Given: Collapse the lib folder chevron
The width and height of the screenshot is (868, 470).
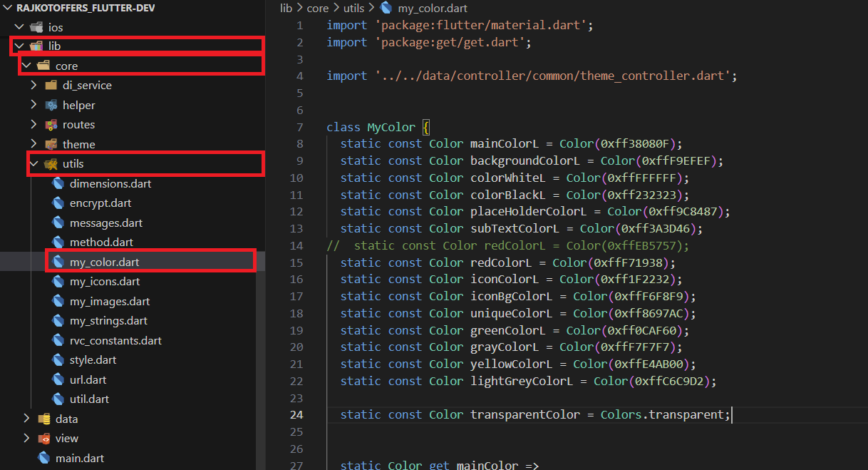Looking at the screenshot, I should [19, 46].
